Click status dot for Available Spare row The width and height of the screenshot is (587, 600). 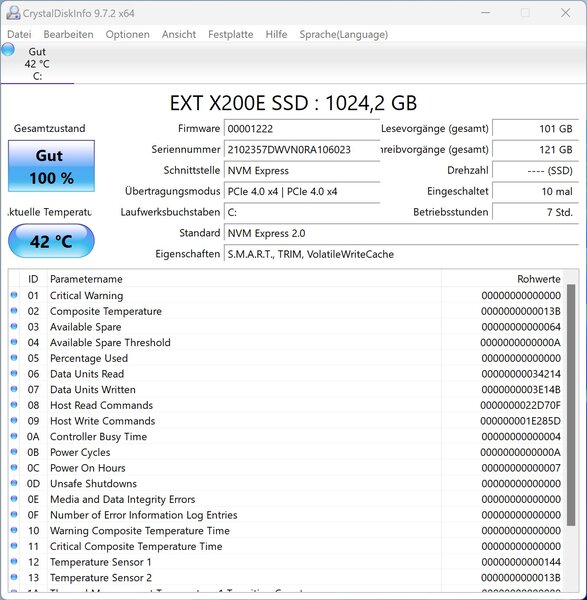pyautogui.click(x=14, y=326)
